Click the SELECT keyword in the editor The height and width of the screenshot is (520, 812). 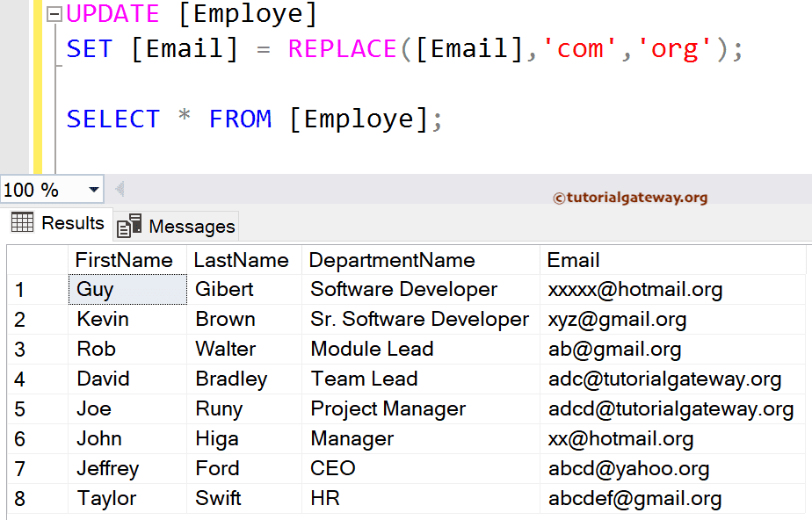point(113,119)
